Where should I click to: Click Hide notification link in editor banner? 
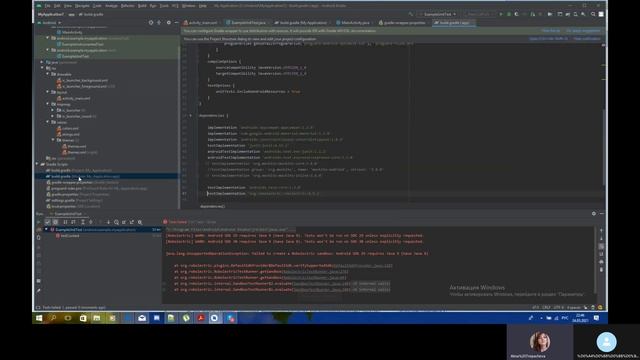(x=587, y=39)
